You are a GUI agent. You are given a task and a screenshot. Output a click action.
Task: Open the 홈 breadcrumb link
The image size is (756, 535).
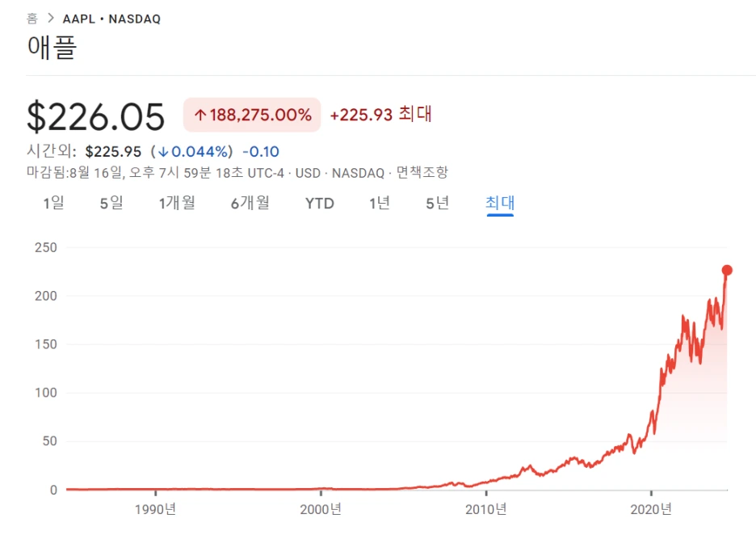31,19
